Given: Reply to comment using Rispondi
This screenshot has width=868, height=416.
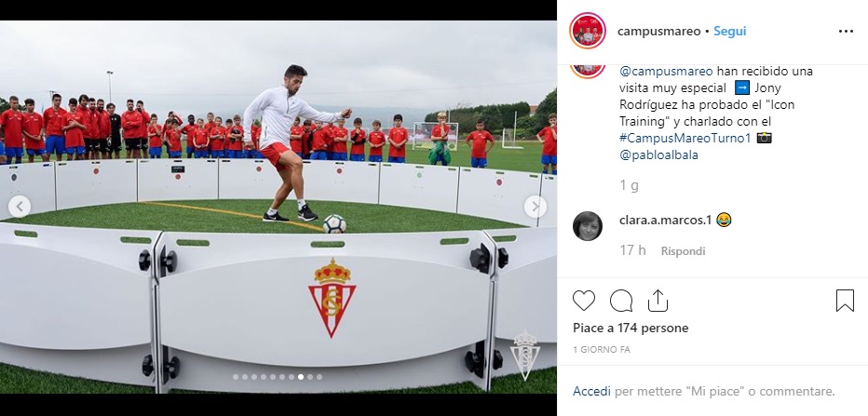Looking at the screenshot, I should [683, 251].
